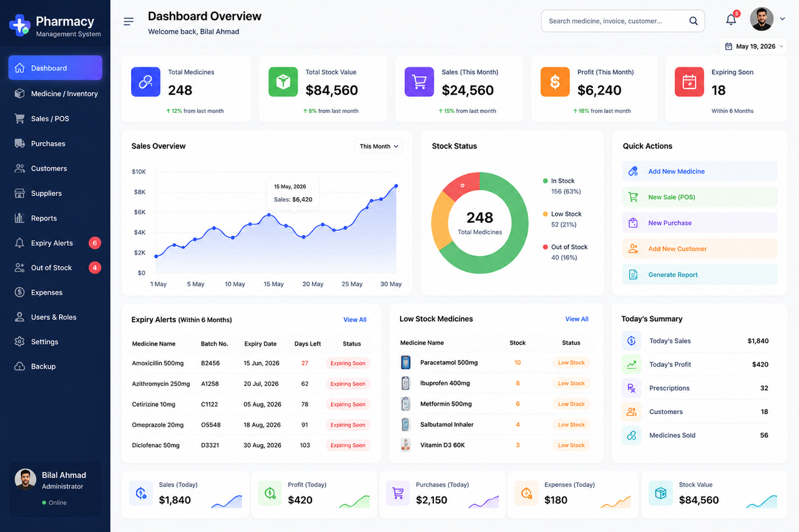Go to Dashboard in sidebar

tap(55, 68)
